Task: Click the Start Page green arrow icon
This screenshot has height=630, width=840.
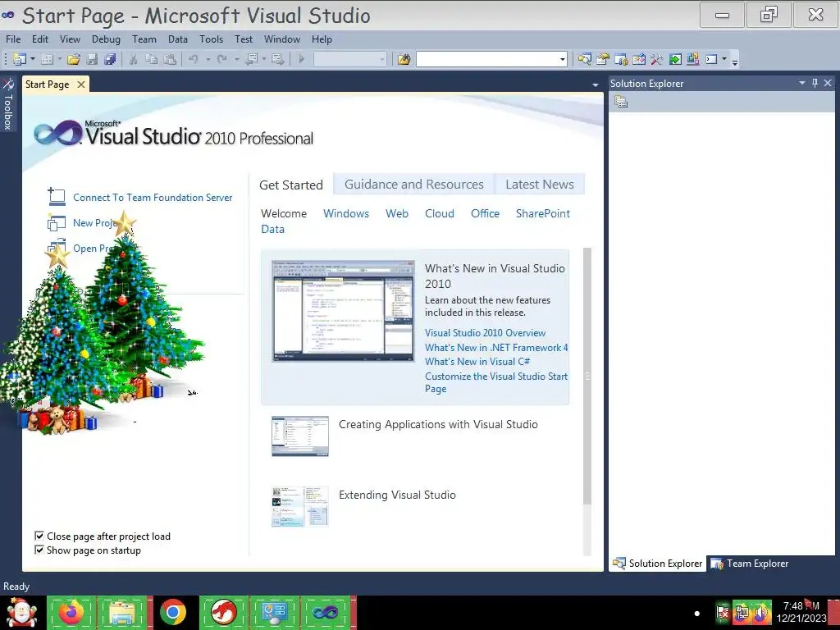Action: pos(675,59)
